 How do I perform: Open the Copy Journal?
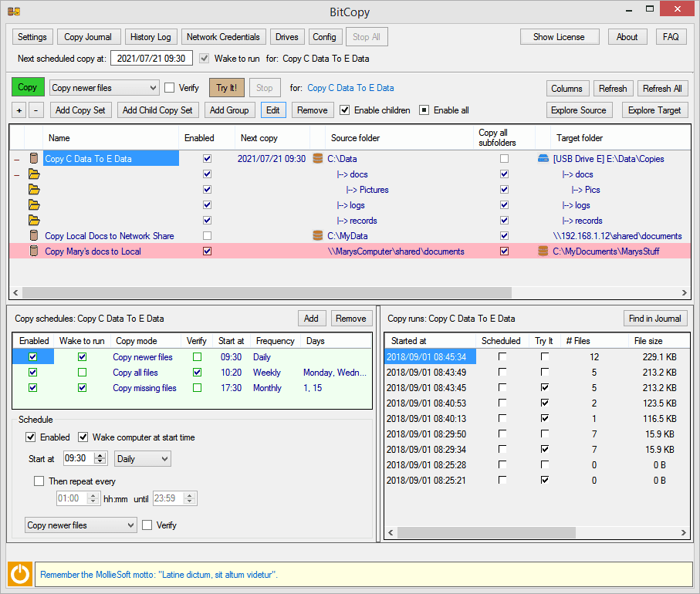pos(88,37)
